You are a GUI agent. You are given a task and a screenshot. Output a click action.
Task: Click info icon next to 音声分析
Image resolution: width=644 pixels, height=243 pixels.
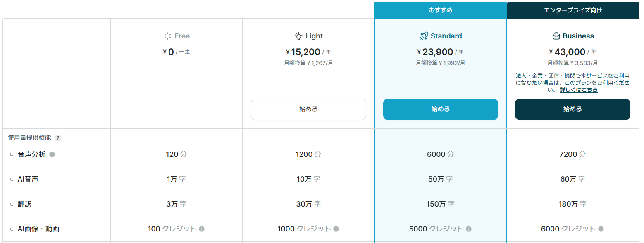pos(52,154)
